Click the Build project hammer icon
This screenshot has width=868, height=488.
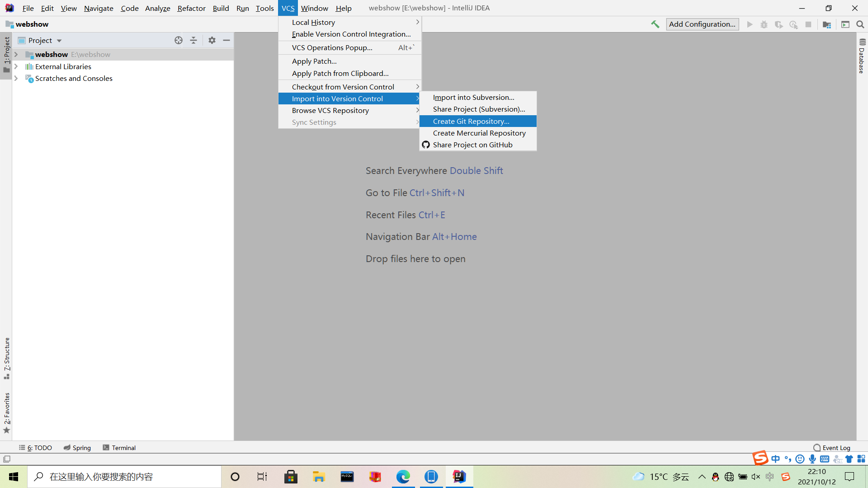pyautogui.click(x=655, y=24)
